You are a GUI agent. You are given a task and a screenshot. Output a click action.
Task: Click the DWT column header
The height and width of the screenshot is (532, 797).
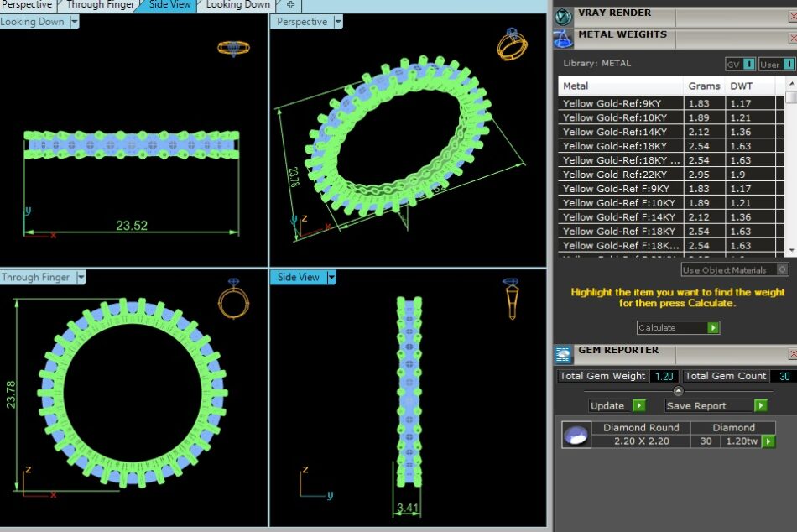pyautogui.click(x=751, y=86)
